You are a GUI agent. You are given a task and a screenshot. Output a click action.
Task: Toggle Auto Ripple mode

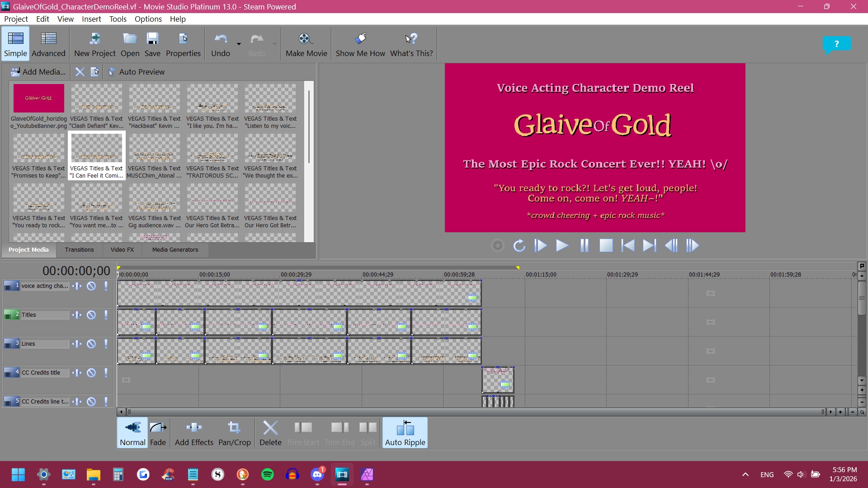pos(405,433)
